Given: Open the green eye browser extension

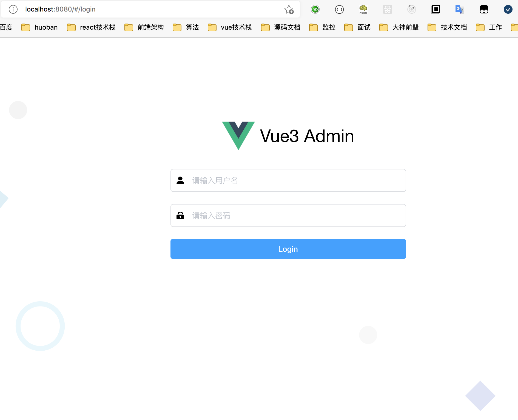Looking at the screenshot, I should click(315, 9).
